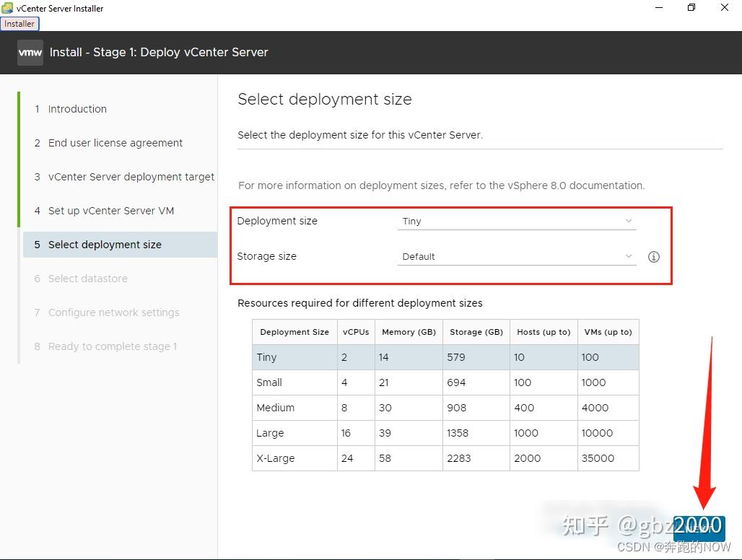The width and height of the screenshot is (742, 560).
Task: Select the Small deployment size row
Action: (445, 382)
